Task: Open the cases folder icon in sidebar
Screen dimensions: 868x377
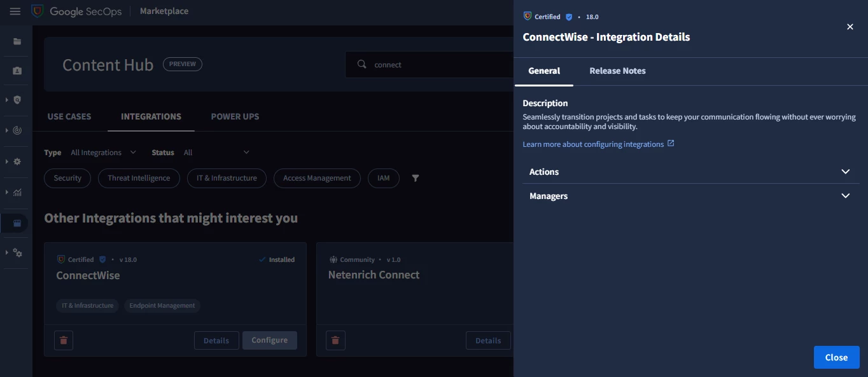Action: (17, 41)
